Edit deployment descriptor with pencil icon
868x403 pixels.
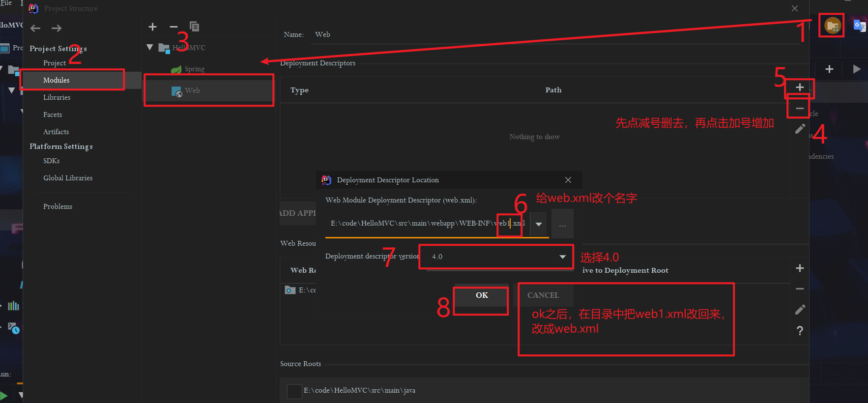click(x=800, y=129)
